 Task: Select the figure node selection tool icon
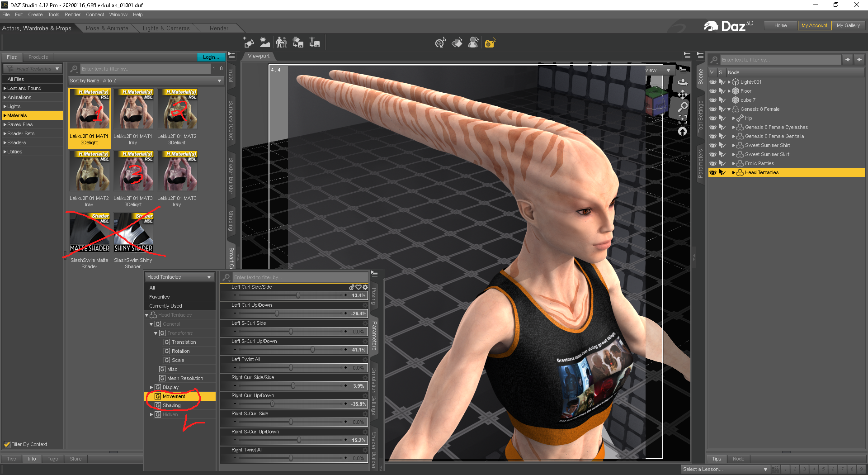(473, 43)
